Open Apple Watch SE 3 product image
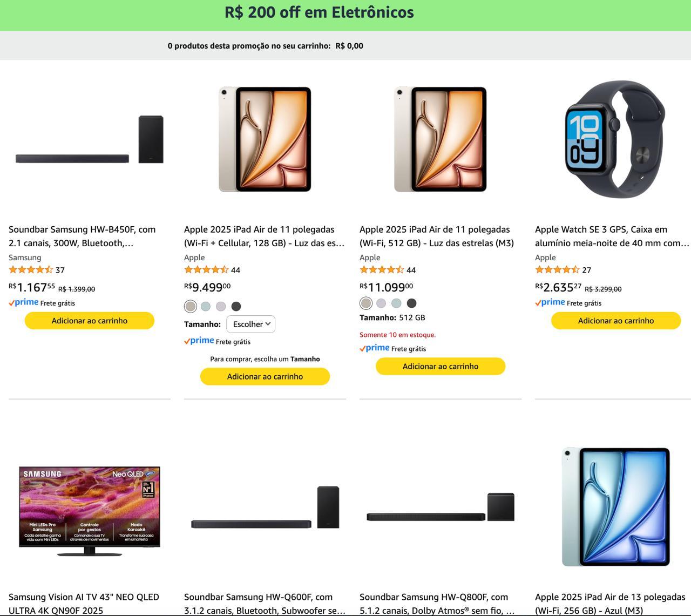The width and height of the screenshot is (691, 616). click(616, 139)
